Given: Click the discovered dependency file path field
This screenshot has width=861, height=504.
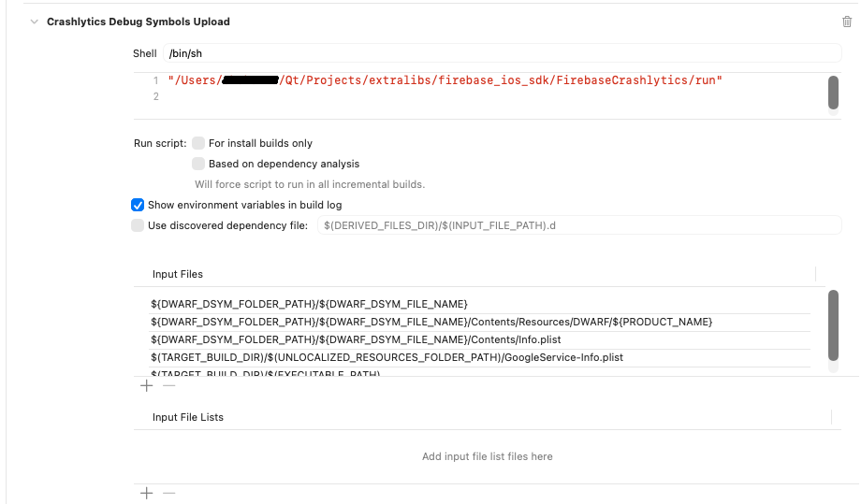Looking at the screenshot, I should pyautogui.click(x=578, y=225).
